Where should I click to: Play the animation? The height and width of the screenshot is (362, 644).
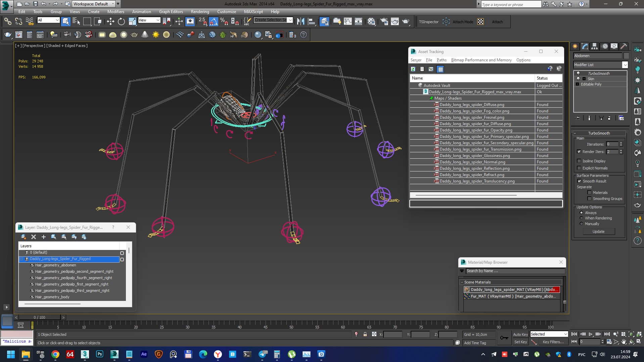pyautogui.click(x=591, y=334)
